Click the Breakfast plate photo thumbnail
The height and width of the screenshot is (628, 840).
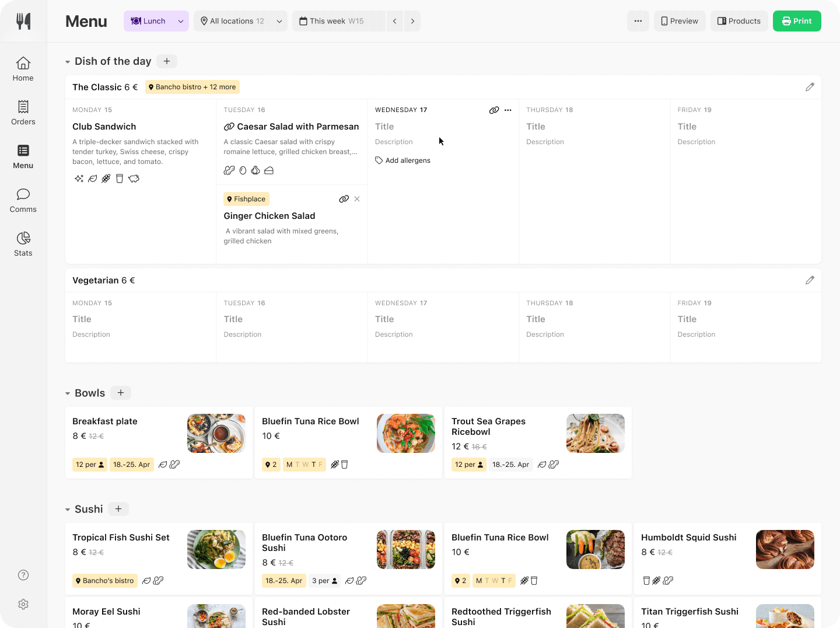pos(216,433)
